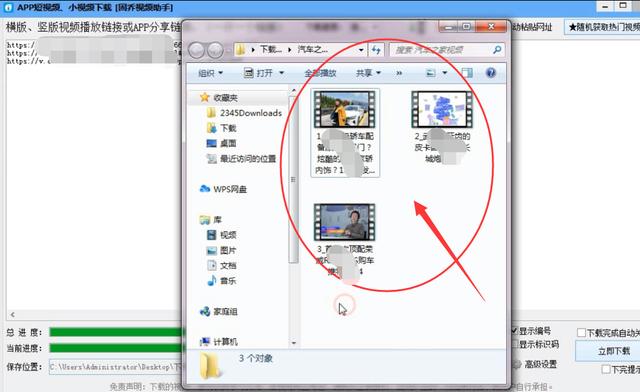This screenshot has width=640, height=392.
Task: Toggle the preview pane icon
Action: [x=467, y=73]
